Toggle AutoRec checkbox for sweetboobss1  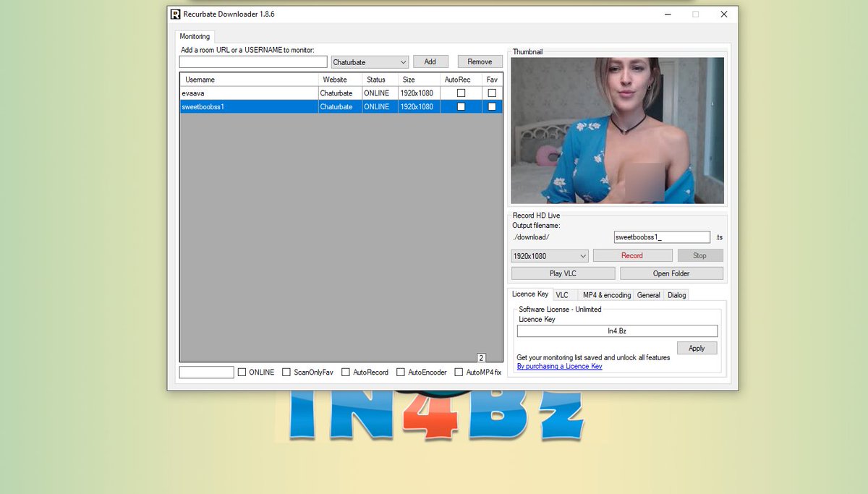461,107
